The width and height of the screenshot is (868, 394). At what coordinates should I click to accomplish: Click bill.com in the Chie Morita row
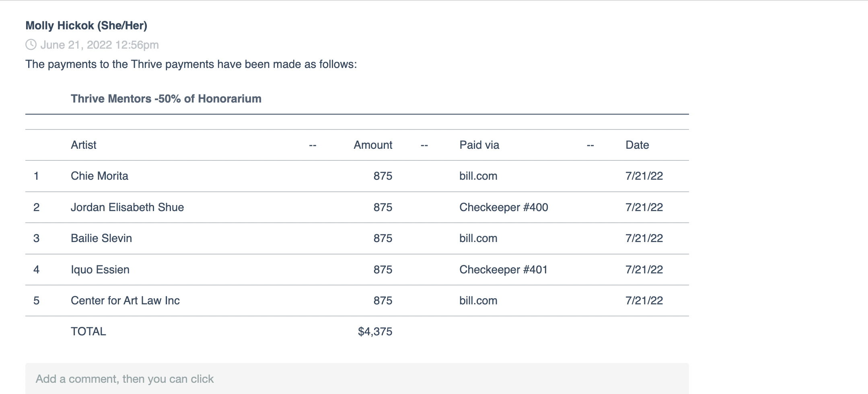(x=478, y=176)
